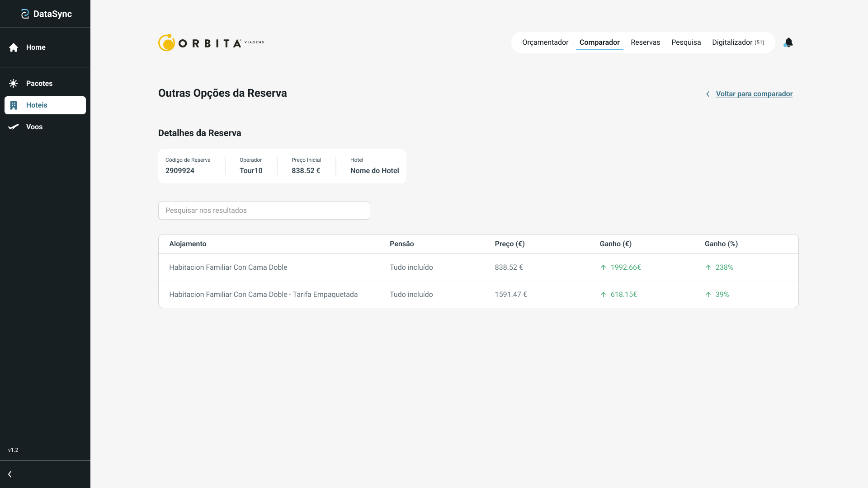Open the Reservas tab
Viewport: 868px width, 488px height.
[645, 42]
